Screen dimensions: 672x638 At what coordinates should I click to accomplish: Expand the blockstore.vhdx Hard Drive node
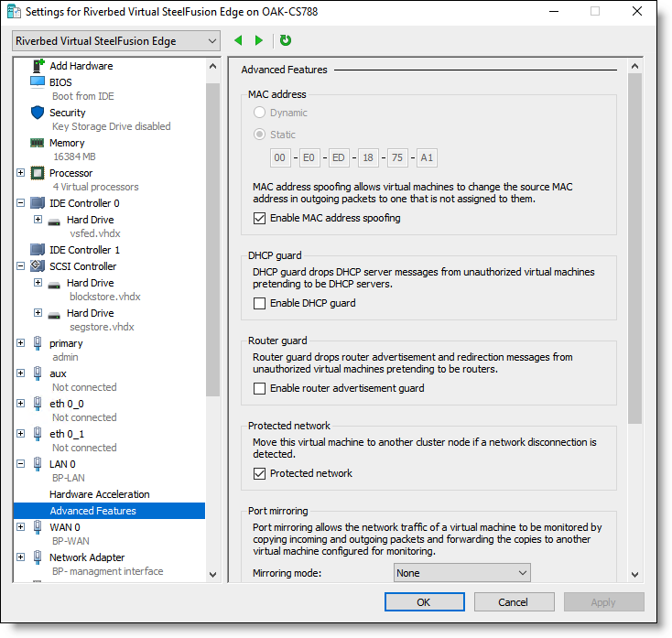38,282
